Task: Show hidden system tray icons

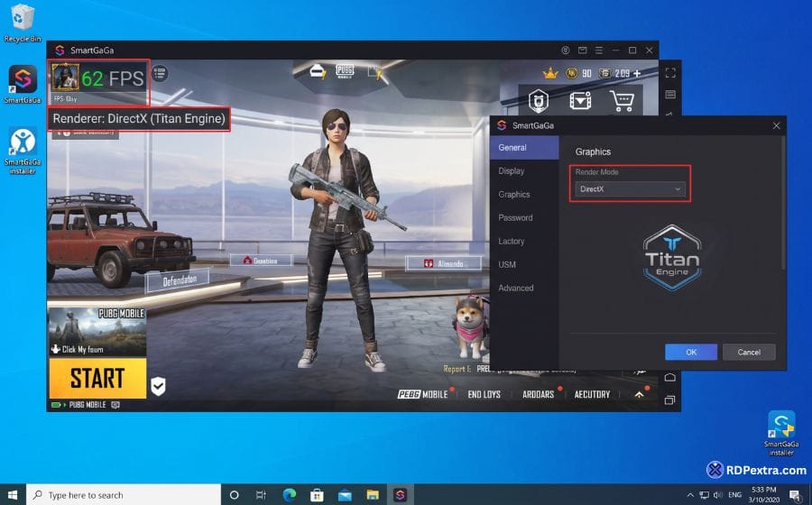Action: point(690,495)
